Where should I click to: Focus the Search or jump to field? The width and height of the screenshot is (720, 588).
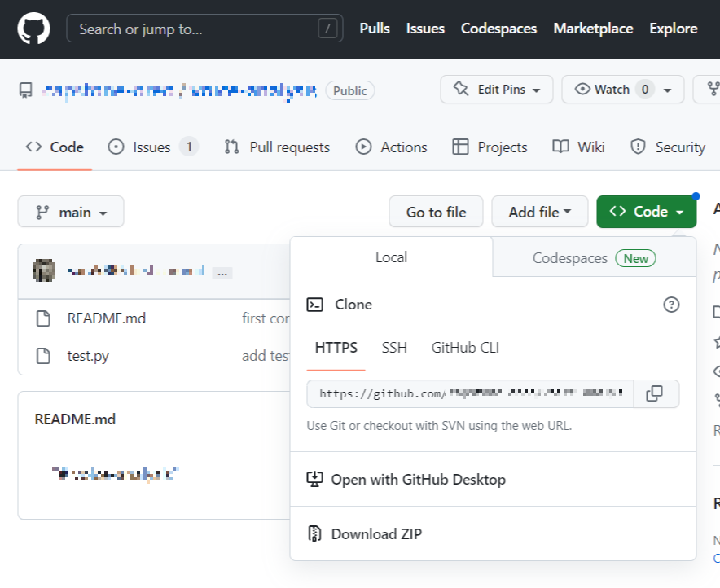[x=204, y=29]
